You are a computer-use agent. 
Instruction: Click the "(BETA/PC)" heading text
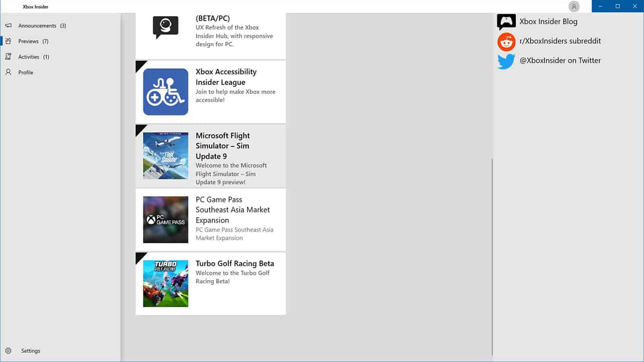tap(213, 18)
